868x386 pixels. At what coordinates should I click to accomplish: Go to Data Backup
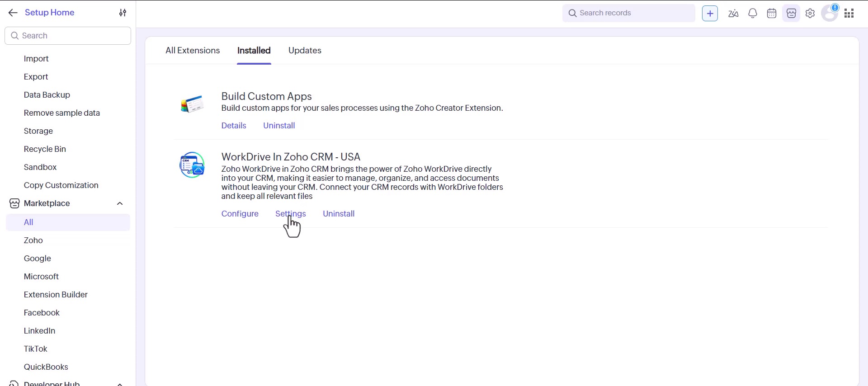click(x=47, y=95)
